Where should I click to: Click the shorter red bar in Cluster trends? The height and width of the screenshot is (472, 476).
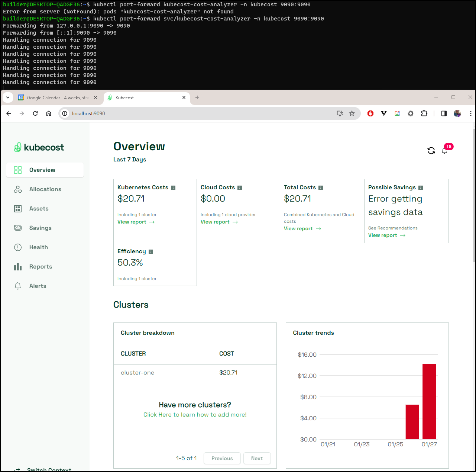point(412,422)
